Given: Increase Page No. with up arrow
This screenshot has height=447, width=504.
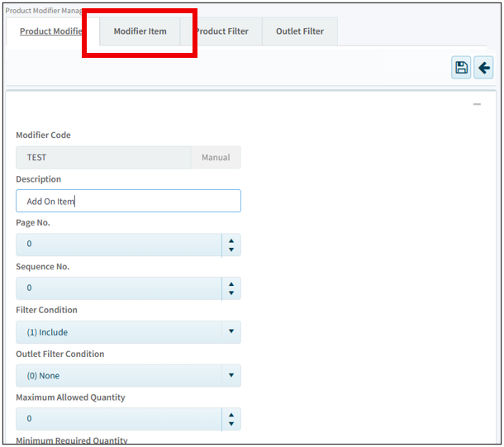Looking at the screenshot, I should point(231,240).
